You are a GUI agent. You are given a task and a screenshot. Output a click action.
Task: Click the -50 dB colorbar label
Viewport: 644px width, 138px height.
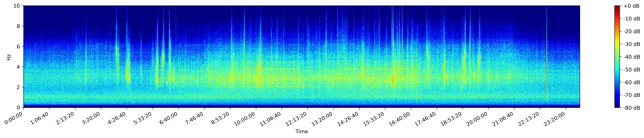[x=632, y=70]
